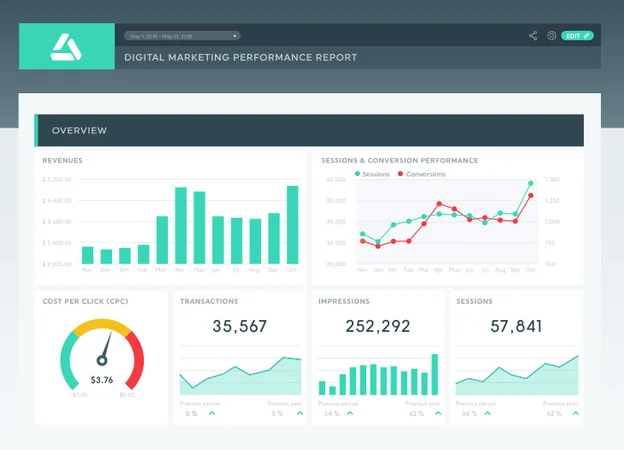Click the 35,567 transactions value
The height and width of the screenshot is (450, 624).
click(240, 326)
